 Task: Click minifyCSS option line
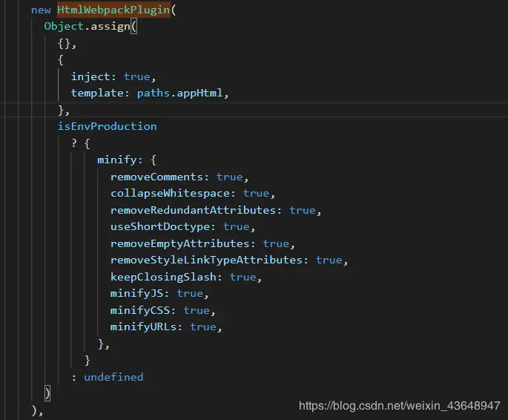click(162, 310)
